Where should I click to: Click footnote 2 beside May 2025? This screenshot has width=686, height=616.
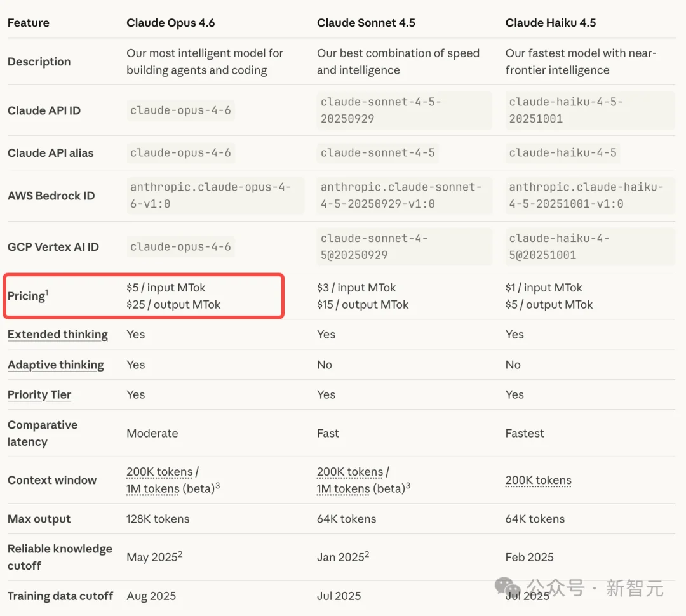coord(180,554)
